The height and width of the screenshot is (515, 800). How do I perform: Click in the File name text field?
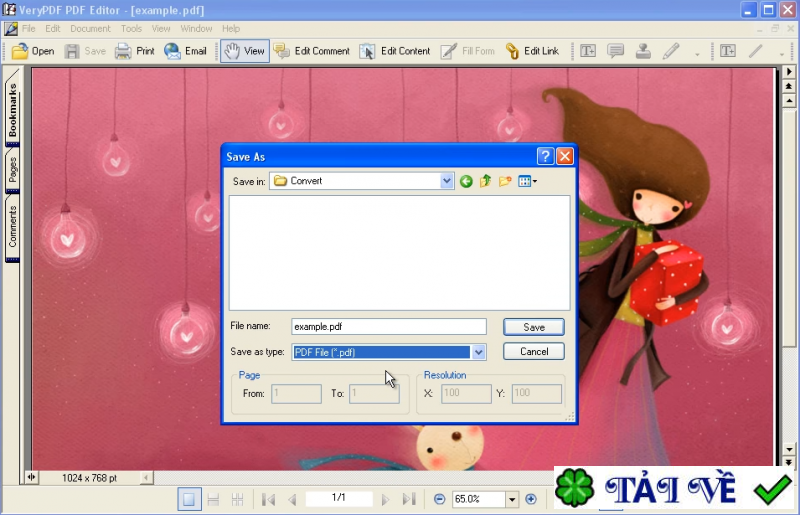388,327
